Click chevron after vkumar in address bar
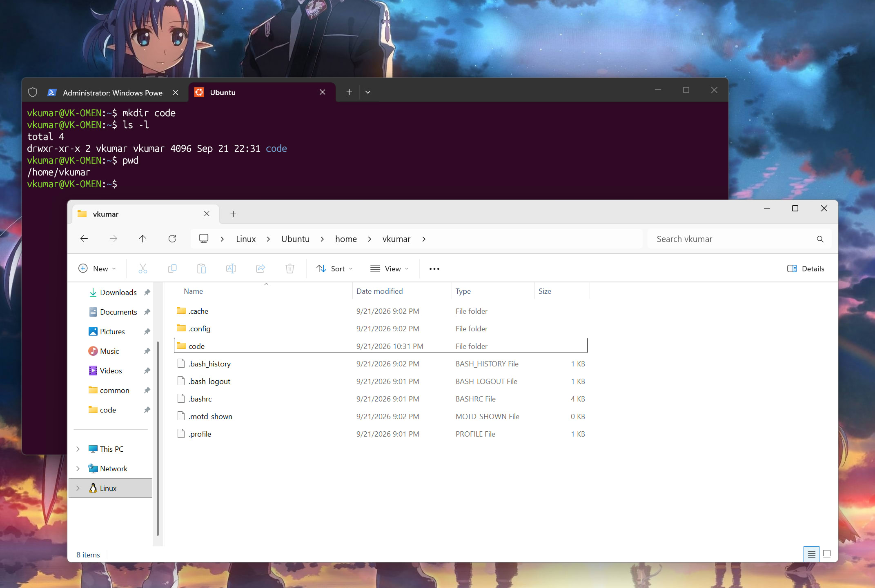Screen dimensions: 875x588 424,239
